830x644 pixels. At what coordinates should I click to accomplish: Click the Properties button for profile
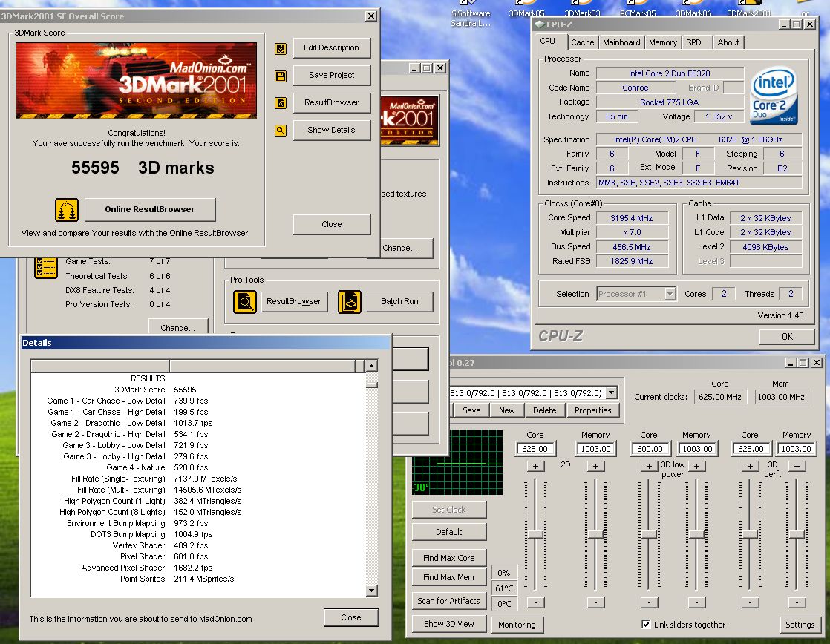coord(593,410)
